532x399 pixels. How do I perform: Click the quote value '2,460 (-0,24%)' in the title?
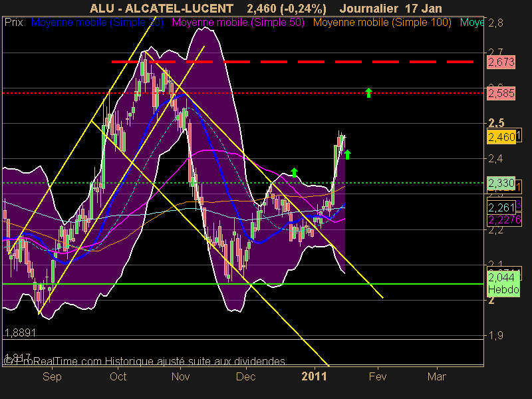point(287,8)
